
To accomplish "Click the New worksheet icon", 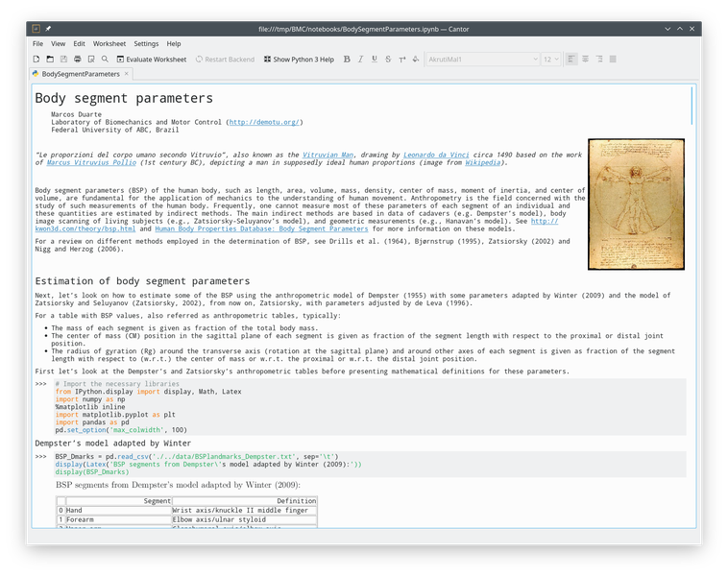I will pyautogui.click(x=36, y=59).
